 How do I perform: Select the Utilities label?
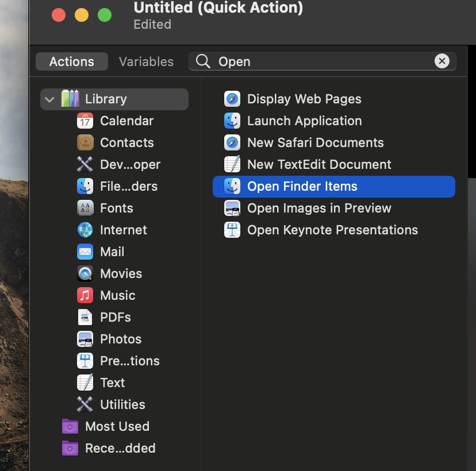pos(122,405)
